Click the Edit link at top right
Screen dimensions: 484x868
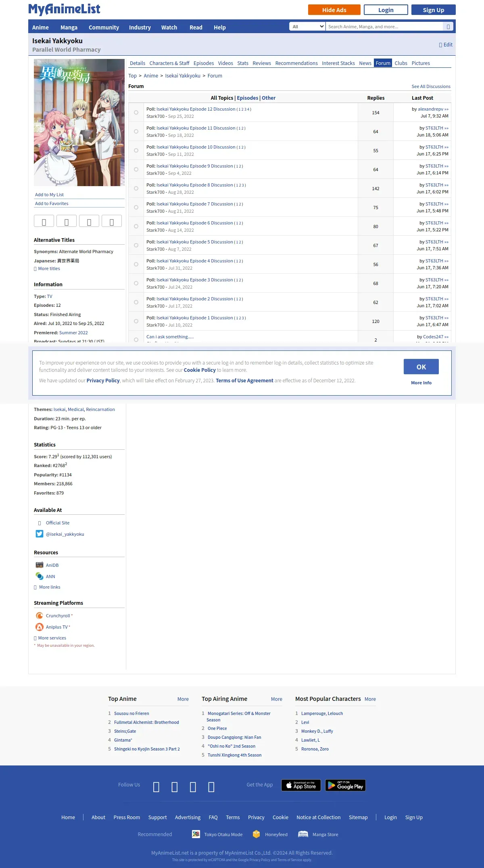pos(446,45)
